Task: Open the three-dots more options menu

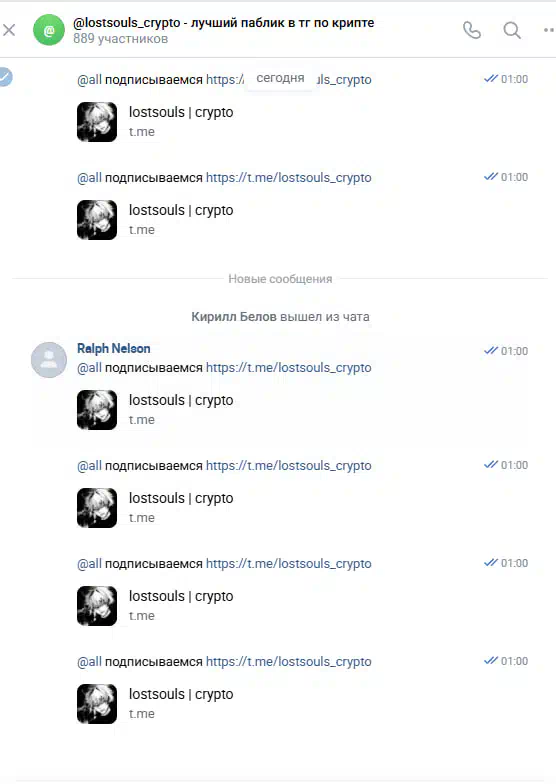Action: (549, 30)
